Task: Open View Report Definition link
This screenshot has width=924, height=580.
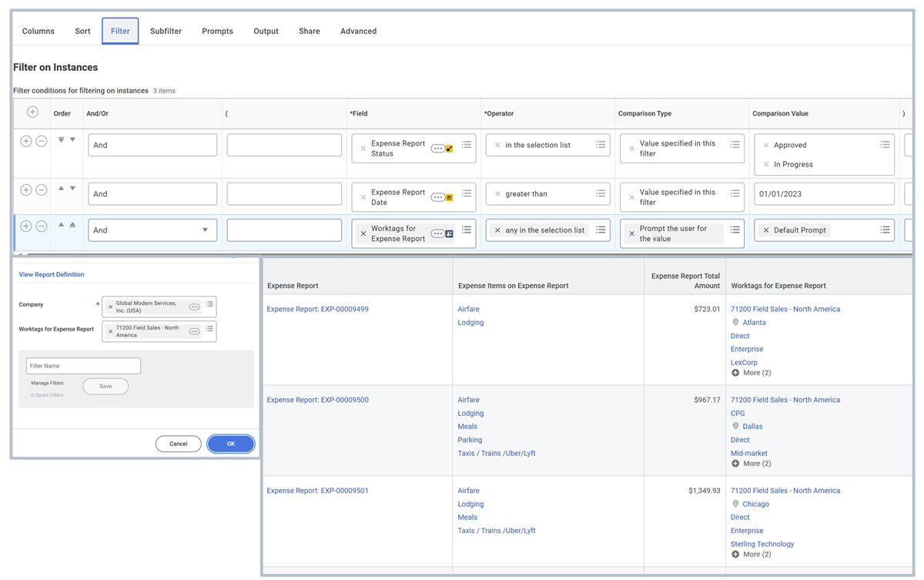Action: click(52, 274)
